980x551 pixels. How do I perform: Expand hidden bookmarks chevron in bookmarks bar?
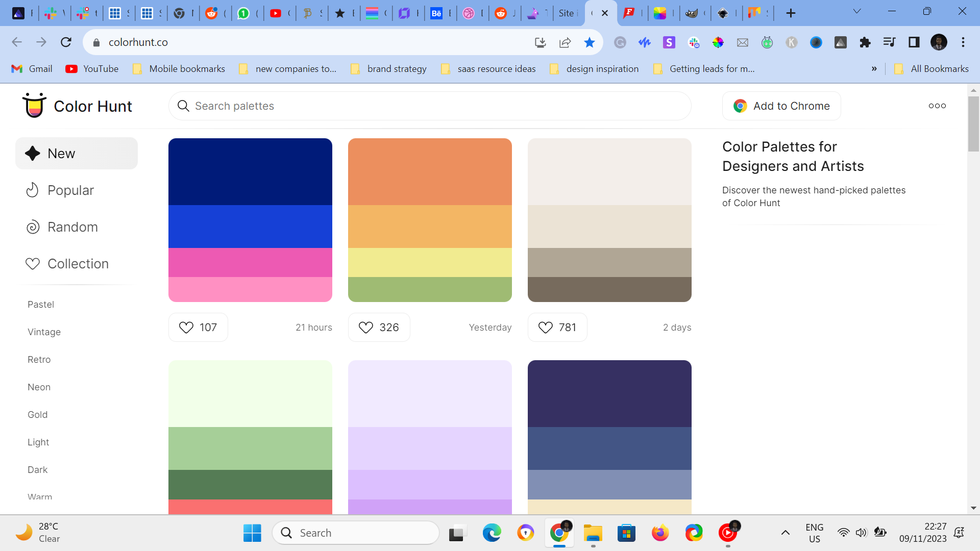(x=874, y=69)
